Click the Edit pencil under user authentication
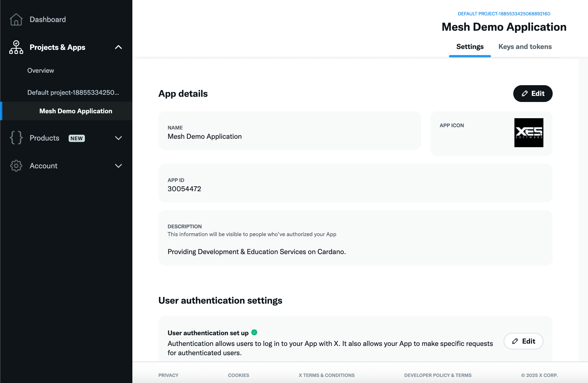 tap(515, 341)
